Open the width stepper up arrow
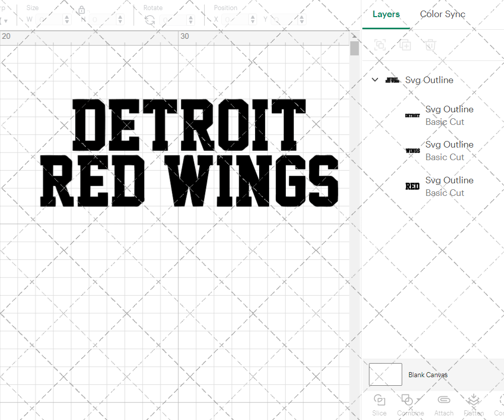This screenshot has width=504, height=420. (66, 16)
